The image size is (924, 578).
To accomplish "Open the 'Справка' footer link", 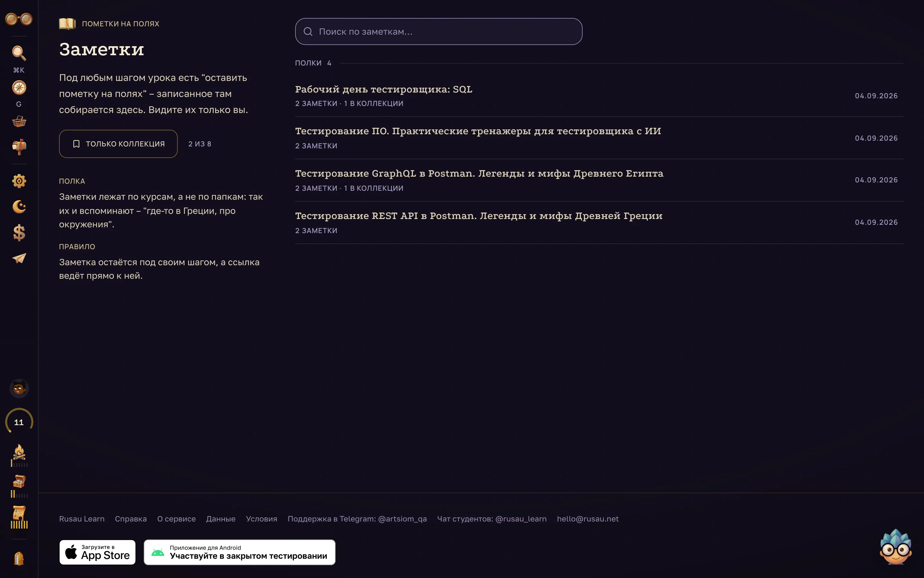I will pyautogui.click(x=131, y=519).
